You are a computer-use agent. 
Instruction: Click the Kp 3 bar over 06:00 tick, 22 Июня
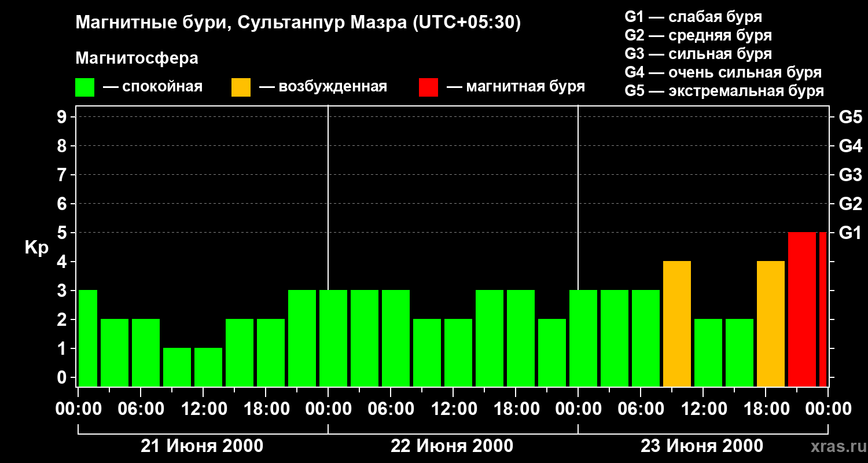pyautogui.click(x=396, y=338)
